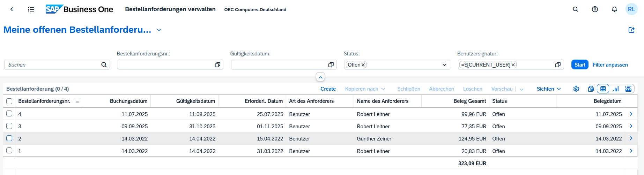
Task: Toggle the select-all checkbox in table header
Action: coord(9,101)
